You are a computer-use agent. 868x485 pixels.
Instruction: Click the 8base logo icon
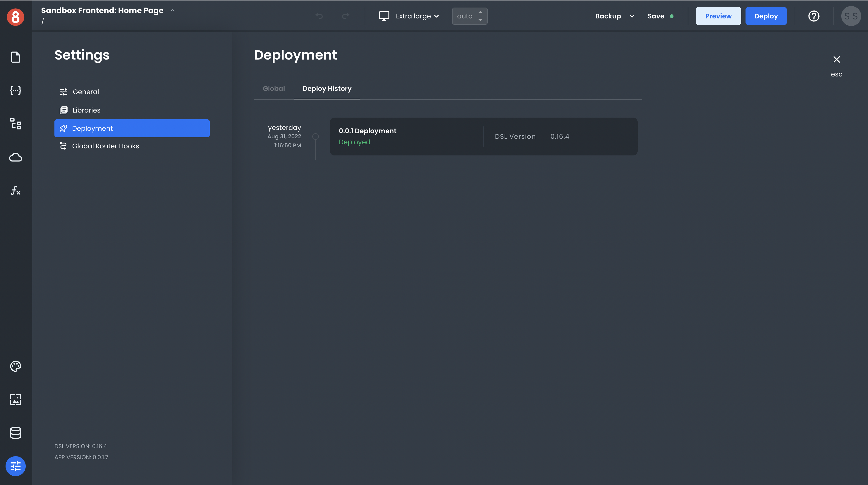(x=16, y=17)
